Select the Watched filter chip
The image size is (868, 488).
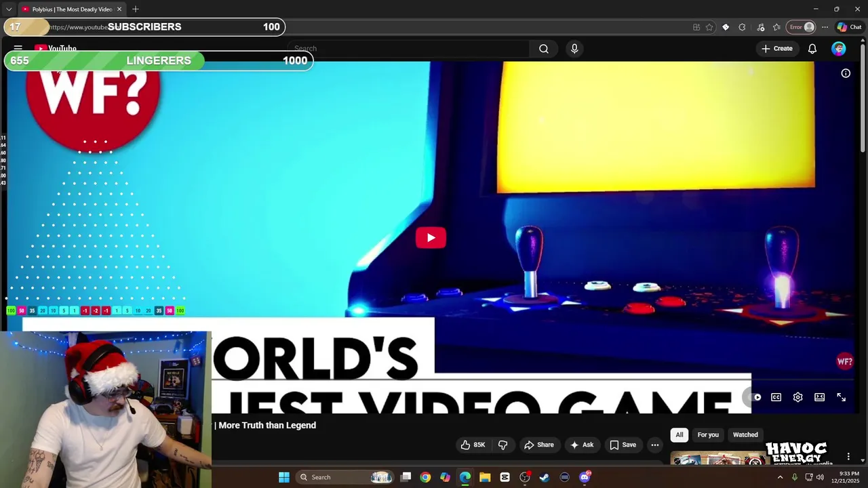(745, 434)
